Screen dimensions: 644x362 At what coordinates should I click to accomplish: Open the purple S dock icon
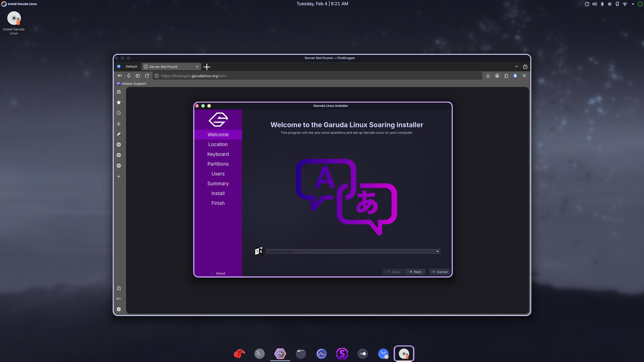[342, 353]
